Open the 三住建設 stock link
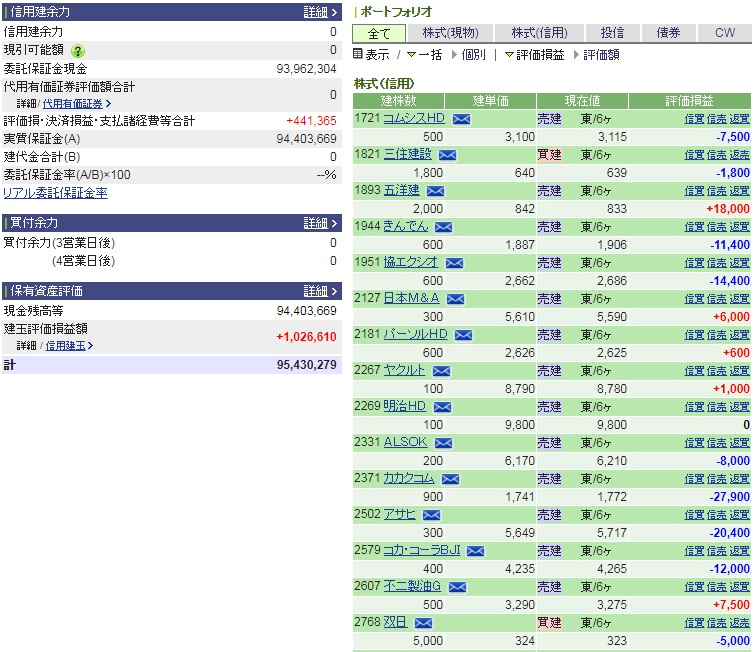The image size is (754, 652). (407, 154)
